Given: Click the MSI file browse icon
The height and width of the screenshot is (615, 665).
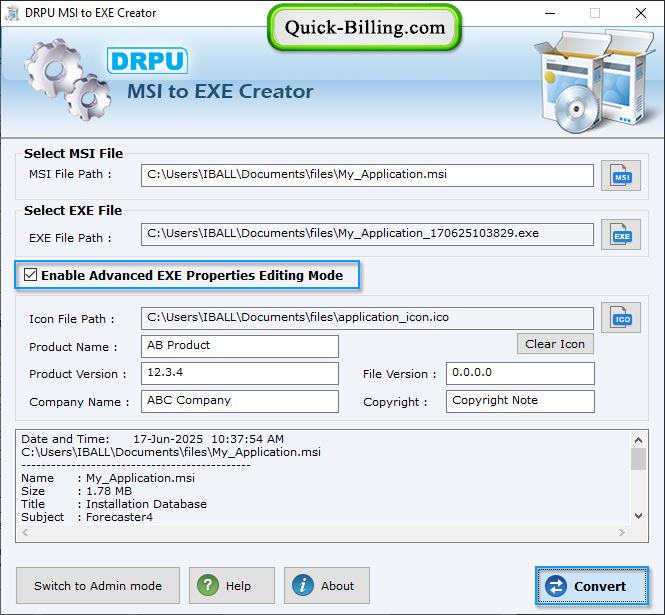Looking at the screenshot, I should tap(620, 176).
